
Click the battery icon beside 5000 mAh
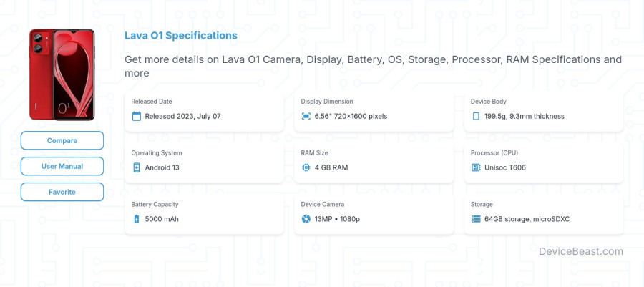click(x=137, y=219)
